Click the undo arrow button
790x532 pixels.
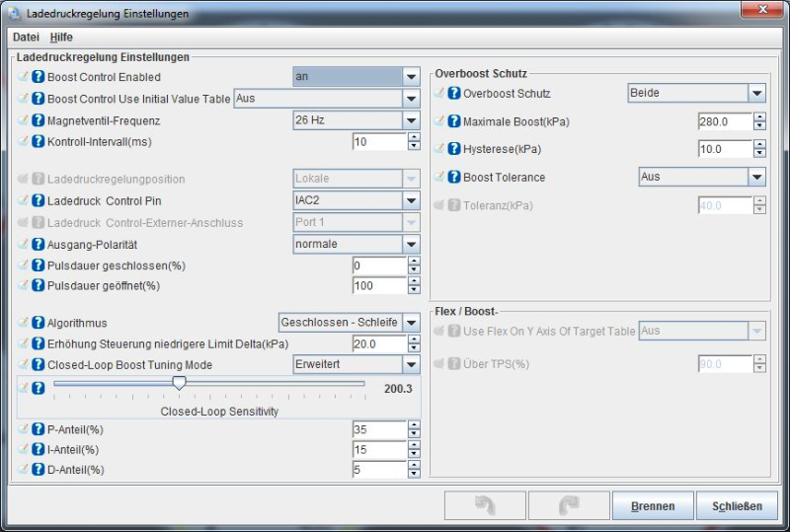485,505
